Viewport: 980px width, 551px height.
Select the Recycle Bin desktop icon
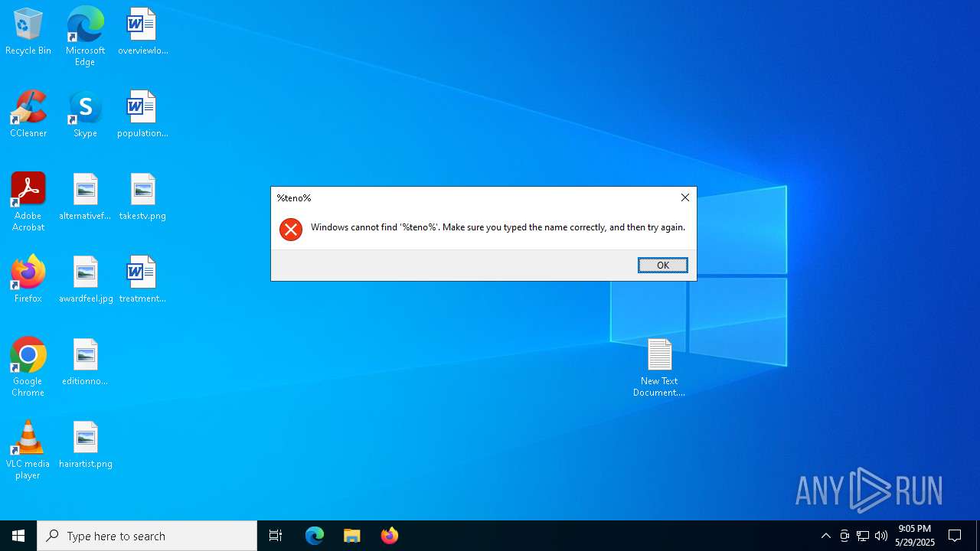click(28, 32)
